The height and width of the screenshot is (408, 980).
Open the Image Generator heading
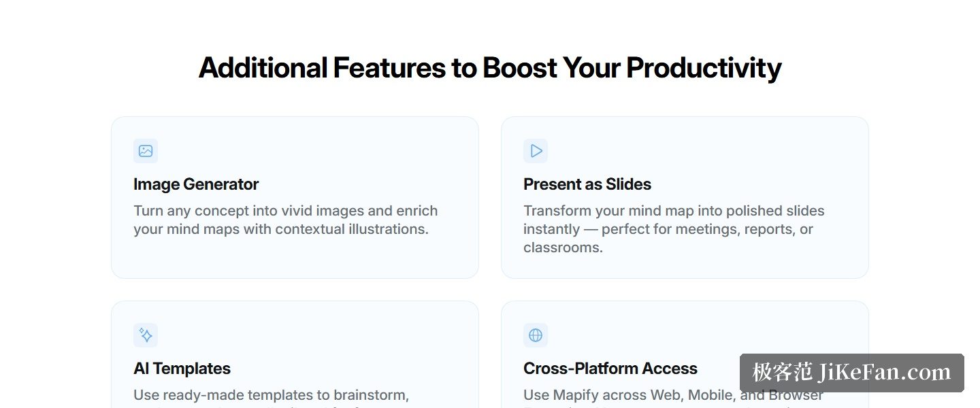[x=196, y=184]
